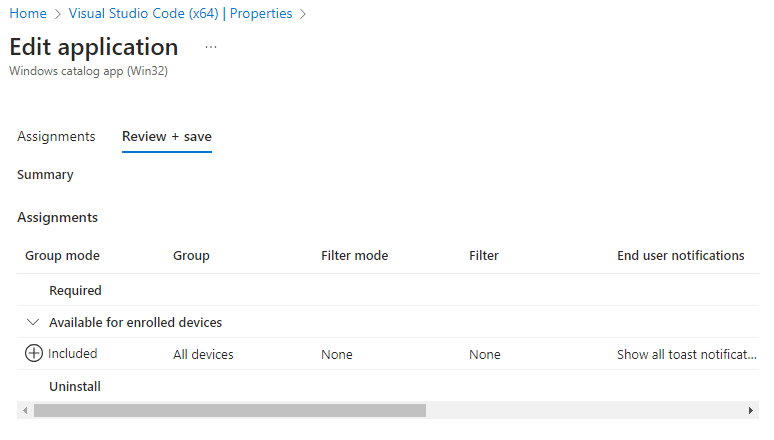
Task: Open the ellipsis more options menu
Action: (x=211, y=47)
